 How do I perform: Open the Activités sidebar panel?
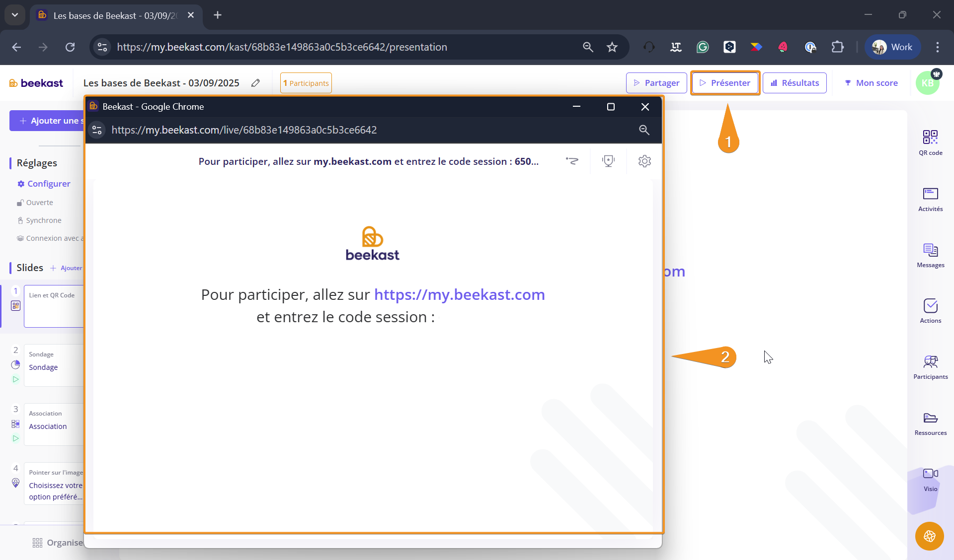pos(930,199)
